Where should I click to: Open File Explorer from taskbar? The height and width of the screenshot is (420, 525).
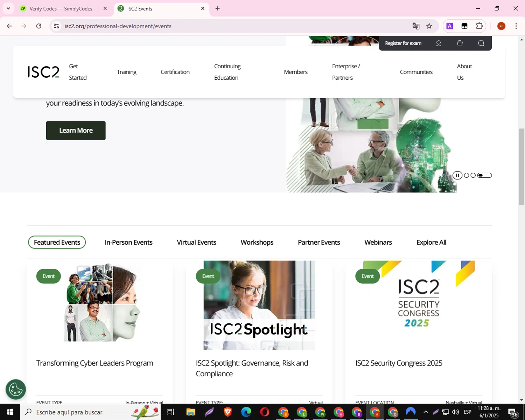(x=190, y=412)
